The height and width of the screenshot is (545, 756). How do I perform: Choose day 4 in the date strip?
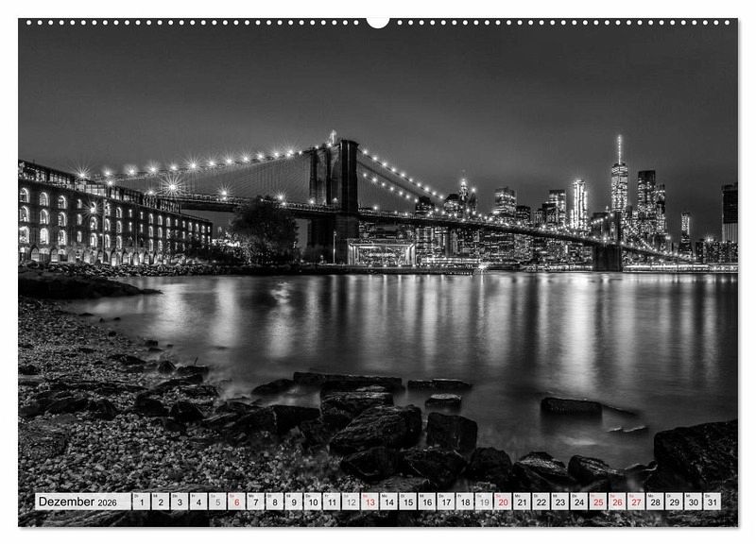click(x=198, y=502)
